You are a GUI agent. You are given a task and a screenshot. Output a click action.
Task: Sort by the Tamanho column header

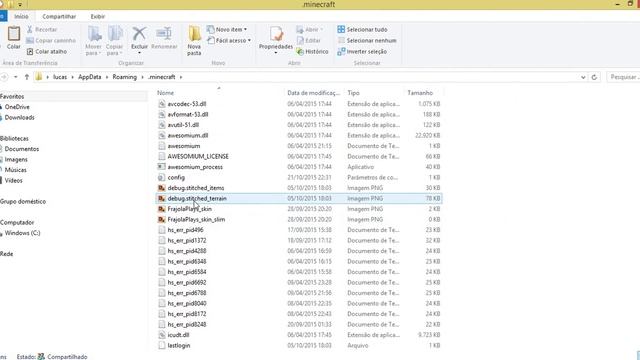click(420, 93)
